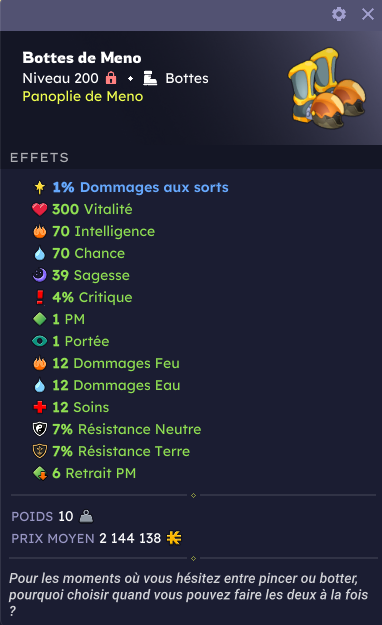Open settings via the gear icon
382x625 pixels.
(339, 14)
